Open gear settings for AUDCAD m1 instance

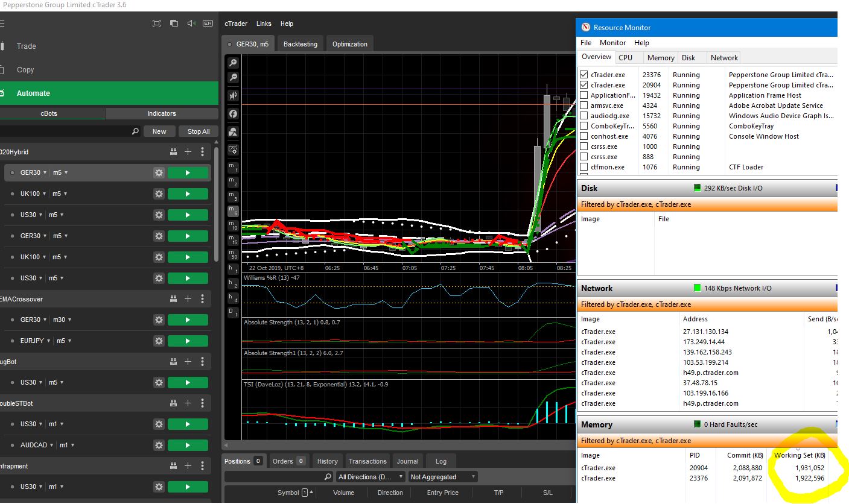[159, 445]
